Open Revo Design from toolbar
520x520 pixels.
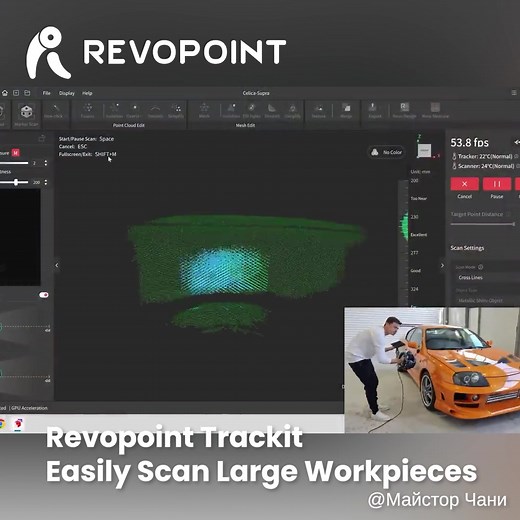(404, 111)
